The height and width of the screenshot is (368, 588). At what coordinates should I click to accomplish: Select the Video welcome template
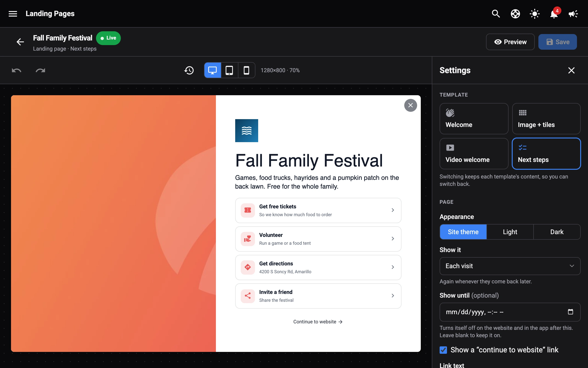[x=474, y=154]
